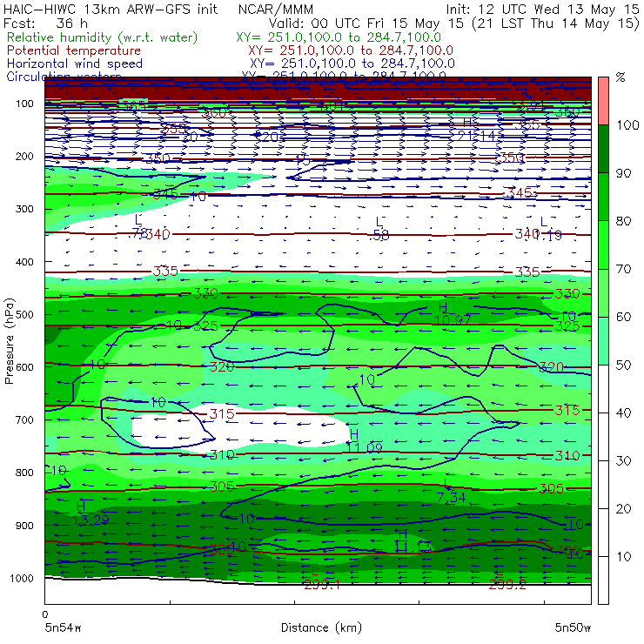Image resolution: width=644 pixels, height=644 pixels.
Task: Click the "200" pressure axis tick label
Action: point(24,156)
